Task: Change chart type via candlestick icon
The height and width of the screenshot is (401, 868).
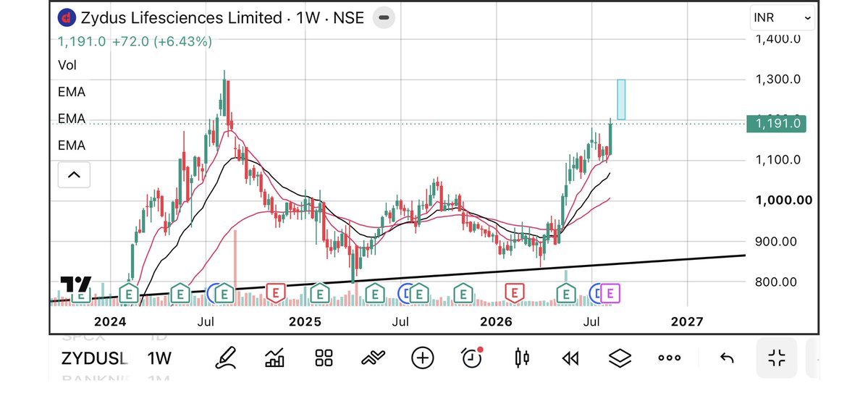Action: click(521, 358)
